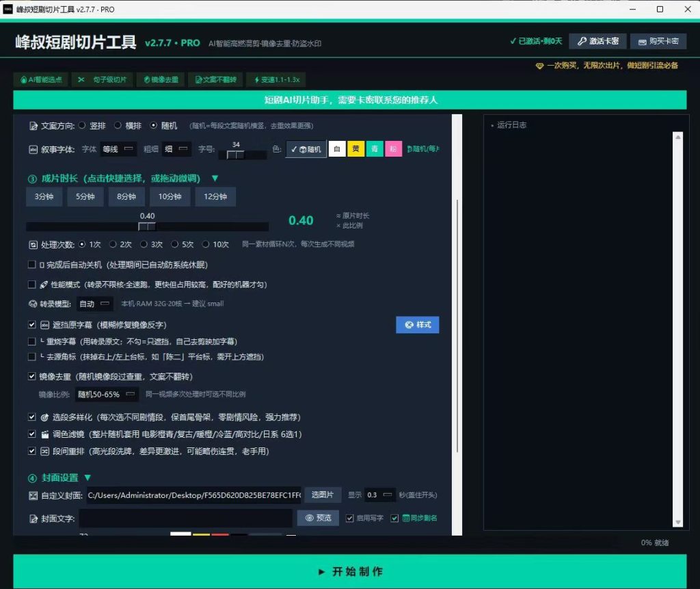Click the blue 样式 button
This screenshot has height=589, width=700.
coord(418,325)
